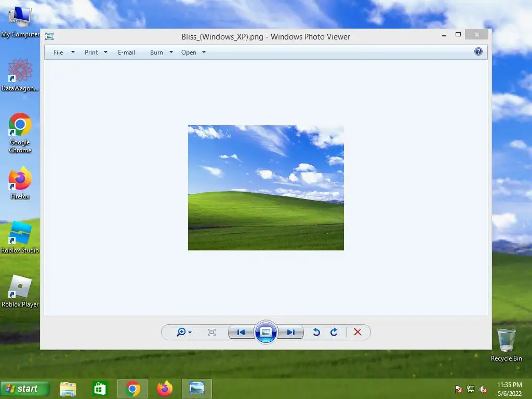Go to the previous photo
The height and width of the screenshot is (399, 532).
[x=241, y=332]
